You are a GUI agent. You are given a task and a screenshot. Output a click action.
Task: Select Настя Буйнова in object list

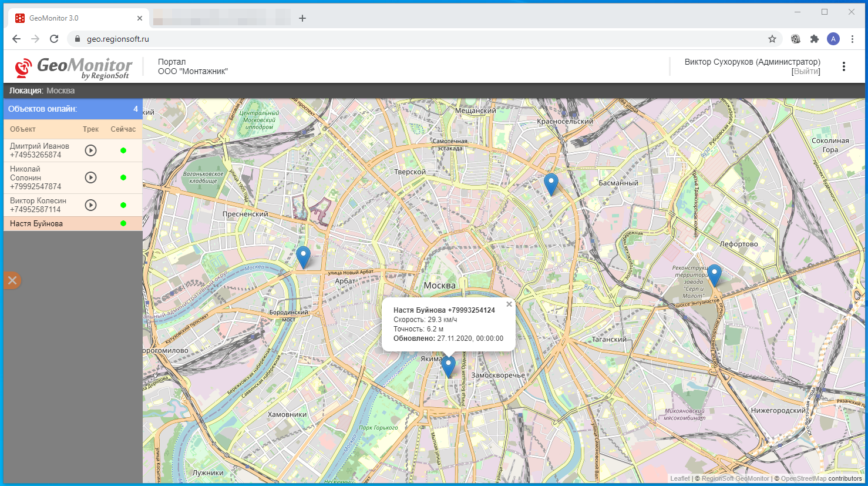(36, 224)
